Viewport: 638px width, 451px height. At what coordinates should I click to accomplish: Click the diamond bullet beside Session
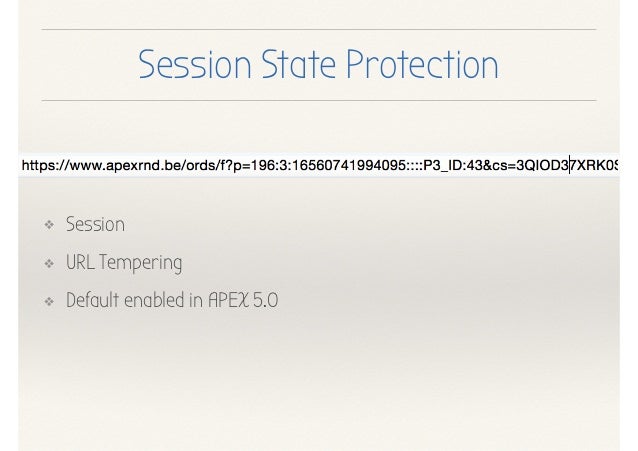pos(49,225)
